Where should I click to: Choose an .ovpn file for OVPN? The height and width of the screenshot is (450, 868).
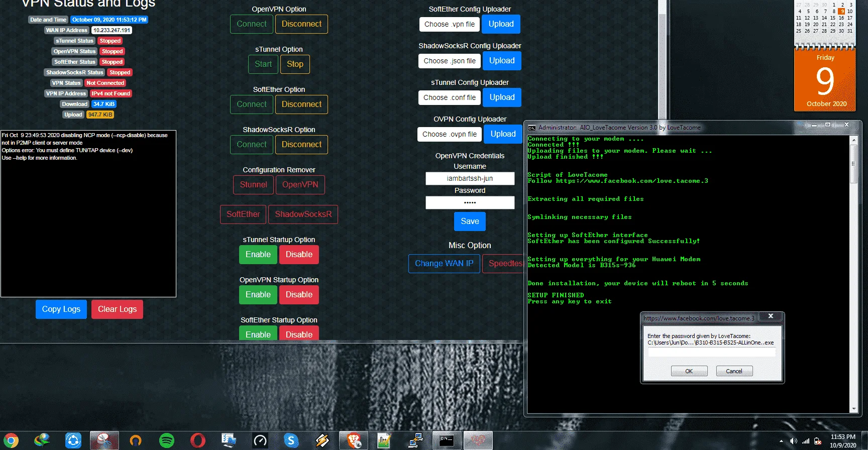tap(450, 134)
